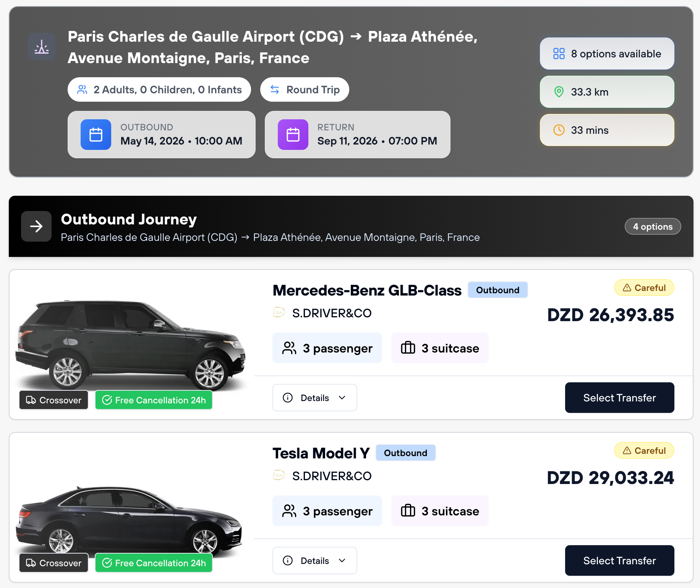The height and width of the screenshot is (588, 700).
Task: Expand Details for the Mercedes-Benz GLB-Class
Action: point(314,398)
